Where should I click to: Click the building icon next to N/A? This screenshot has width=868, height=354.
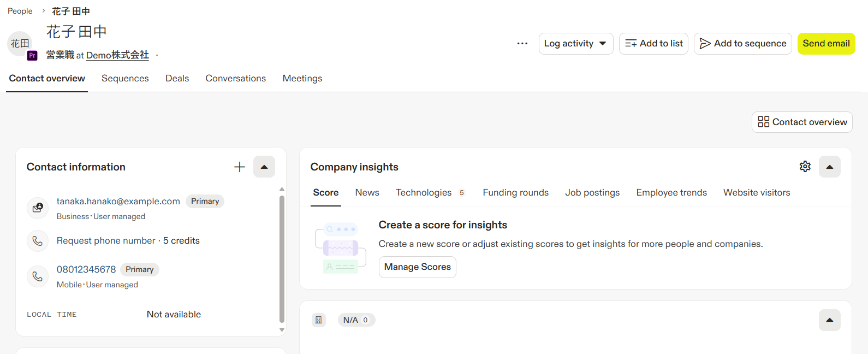point(319,320)
